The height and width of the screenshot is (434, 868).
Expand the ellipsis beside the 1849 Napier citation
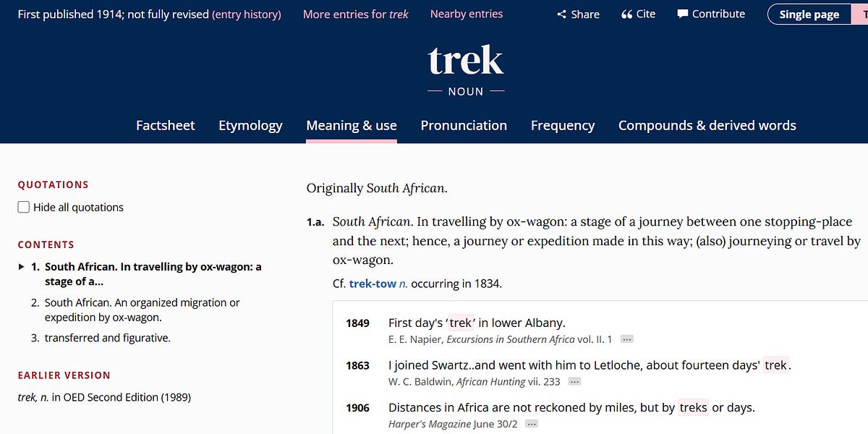point(626,339)
